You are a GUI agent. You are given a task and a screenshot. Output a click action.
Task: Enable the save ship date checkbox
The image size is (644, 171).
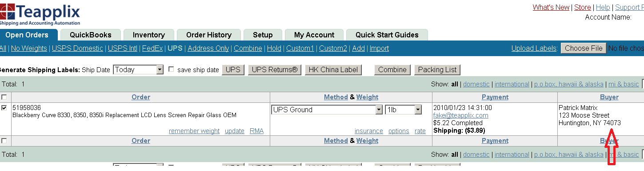click(171, 69)
